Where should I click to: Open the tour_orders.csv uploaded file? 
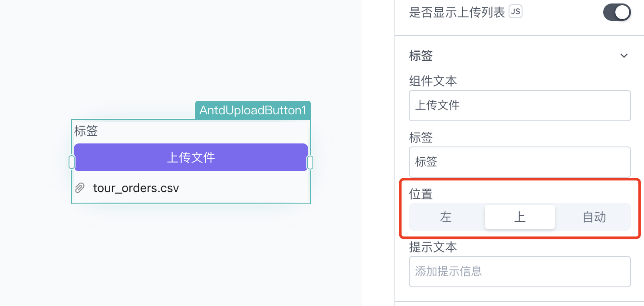136,188
